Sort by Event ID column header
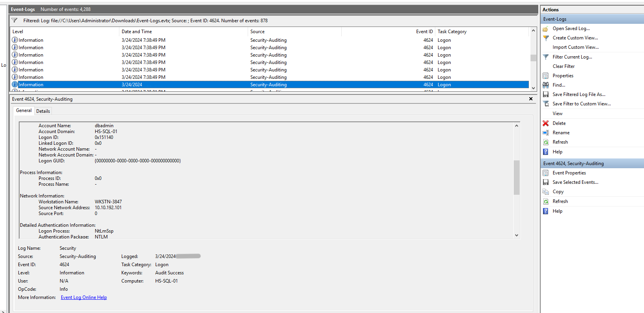Viewport: 644px width, 313px height. [x=388, y=32]
